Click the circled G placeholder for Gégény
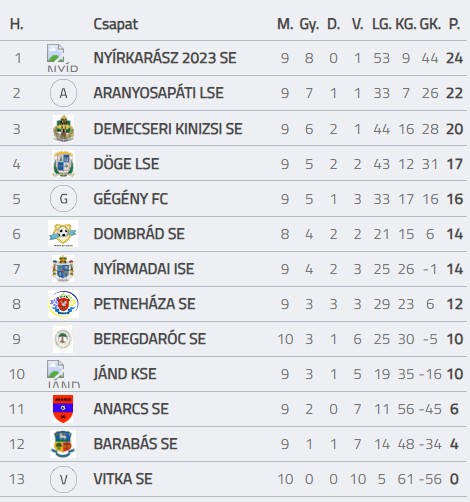The height and width of the screenshot is (502, 470). (x=63, y=199)
